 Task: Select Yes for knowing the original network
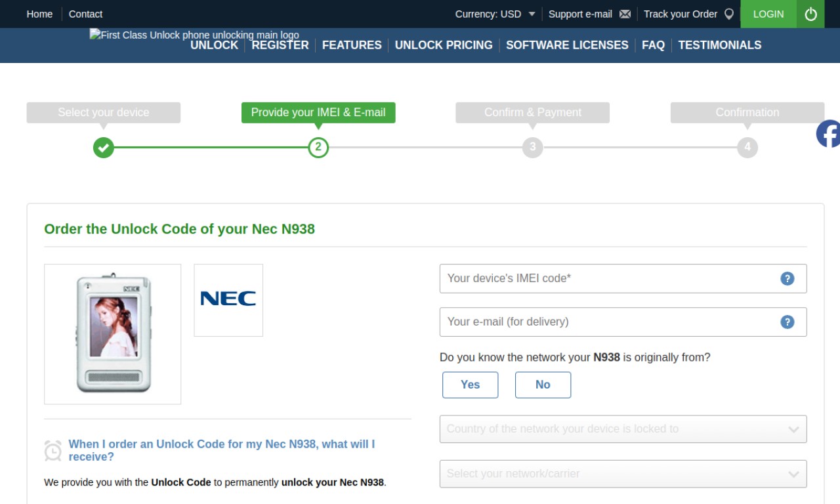470,385
